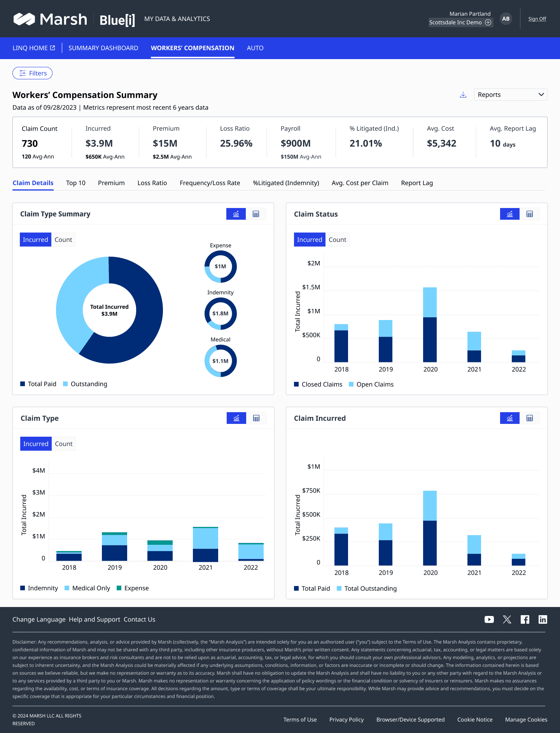Switch to Avg. Cost per Claim tab
Viewport: 560px width, 733px height.
(360, 183)
